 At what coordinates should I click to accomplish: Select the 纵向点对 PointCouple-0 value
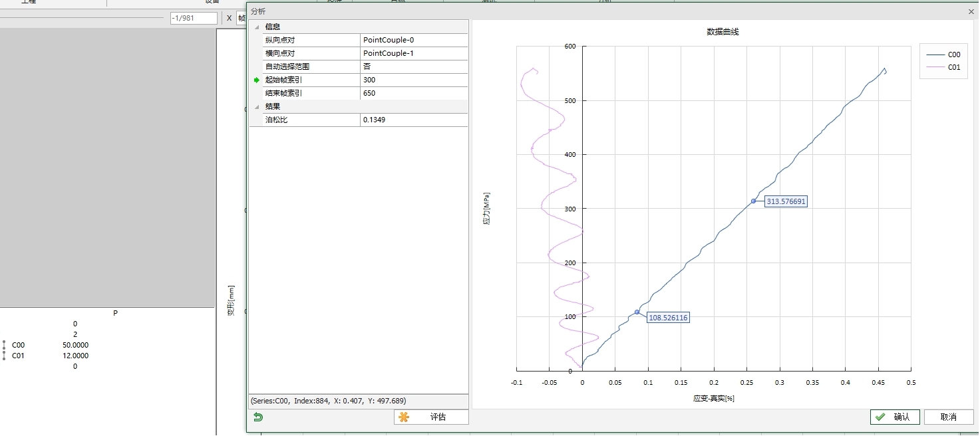(413, 40)
